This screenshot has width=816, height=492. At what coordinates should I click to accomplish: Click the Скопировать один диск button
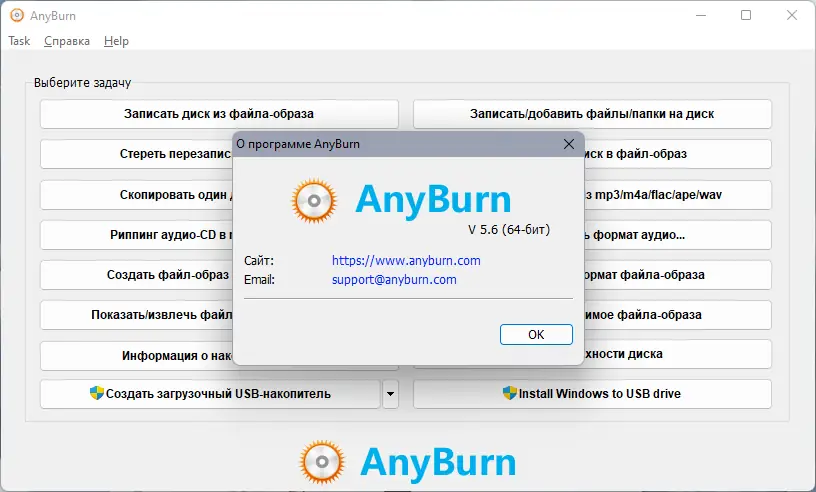click(136, 195)
